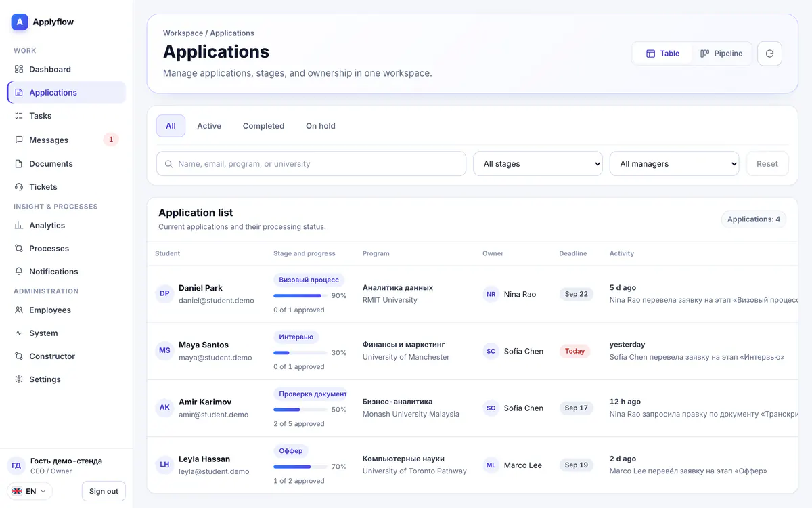Click the Tickets headset icon
The height and width of the screenshot is (508, 812).
[x=19, y=186]
